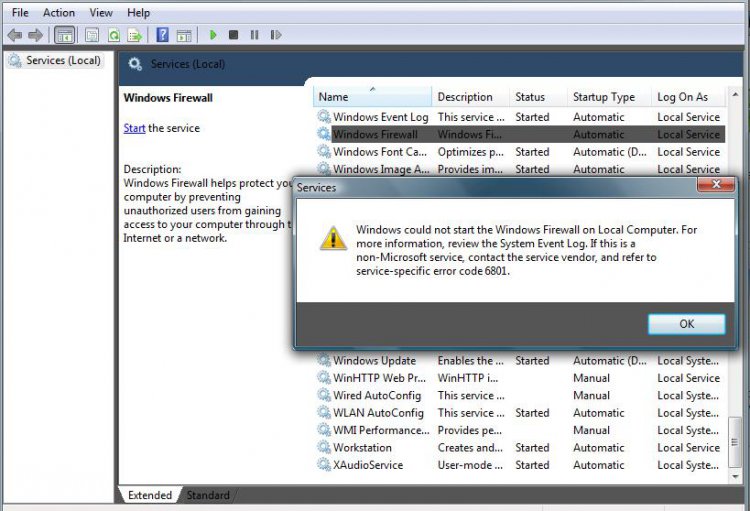Click the scrollbar down arrow in services list
750x511 pixels.
(735, 477)
